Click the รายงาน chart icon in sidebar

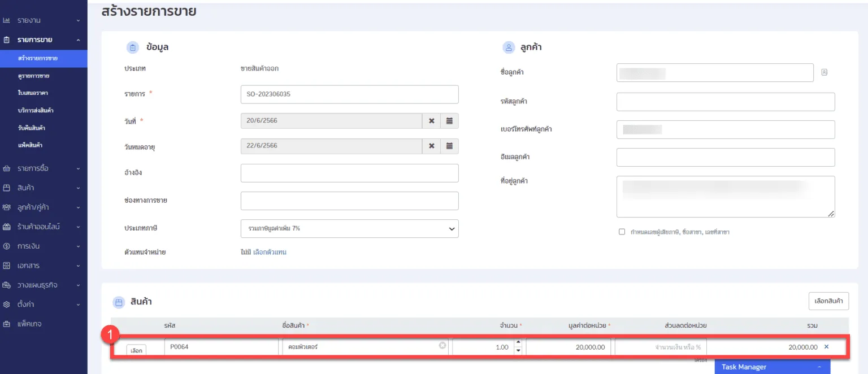(7, 20)
